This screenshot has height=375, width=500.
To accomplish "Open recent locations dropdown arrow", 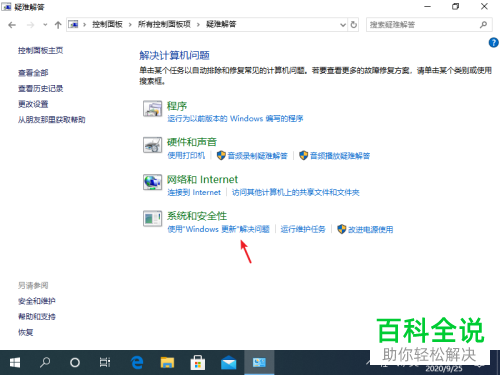I will coord(45,25).
